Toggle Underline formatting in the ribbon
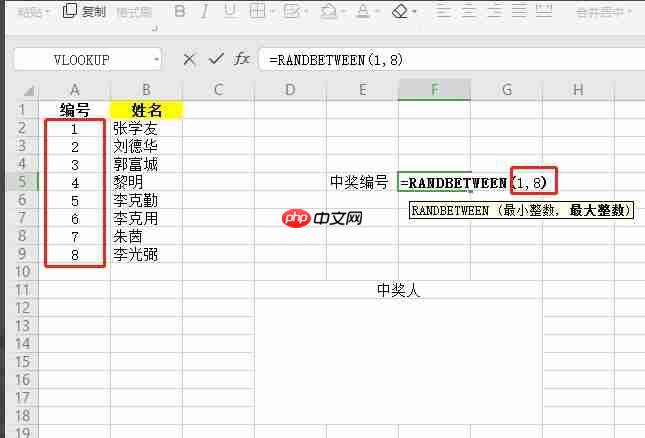The height and width of the screenshot is (438, 645). pyautogui.click(x=230, y=12)
